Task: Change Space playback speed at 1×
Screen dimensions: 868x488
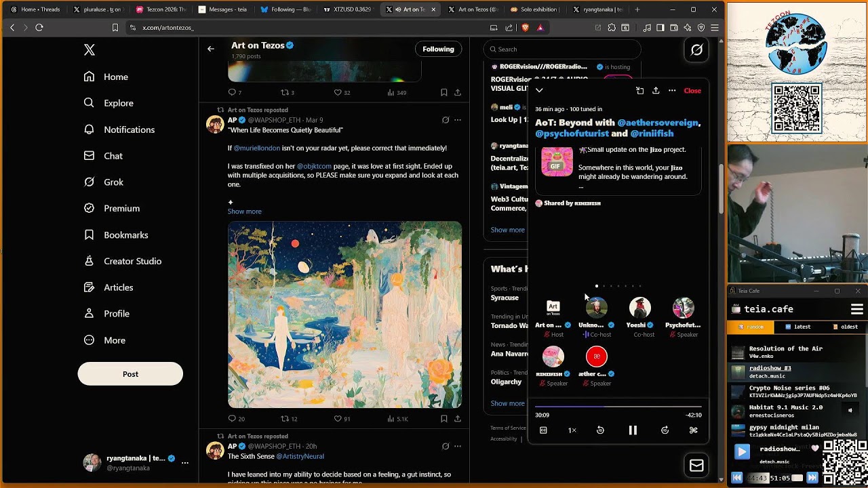Action: pos(572,430)
